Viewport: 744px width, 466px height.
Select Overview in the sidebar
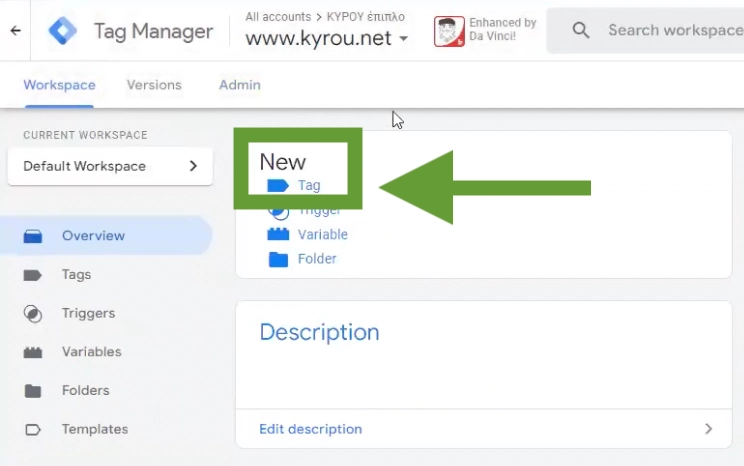coord(106,236)
